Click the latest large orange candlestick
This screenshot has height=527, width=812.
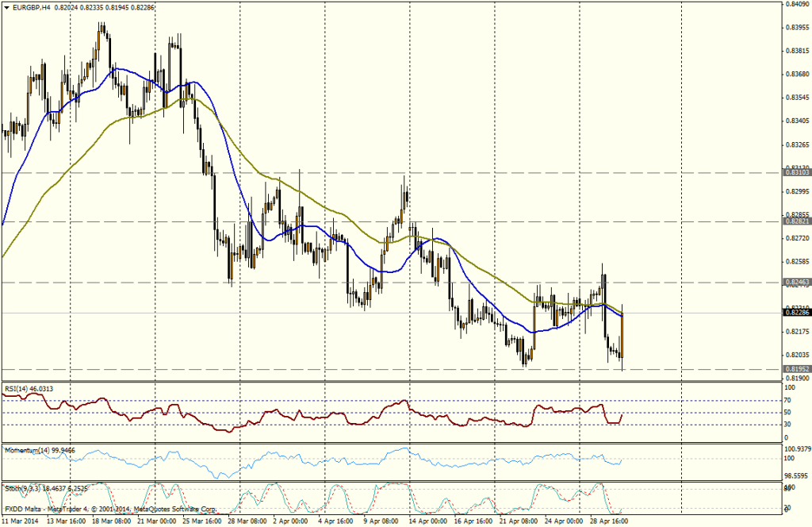pyautogui.click(x=622, y=335)
